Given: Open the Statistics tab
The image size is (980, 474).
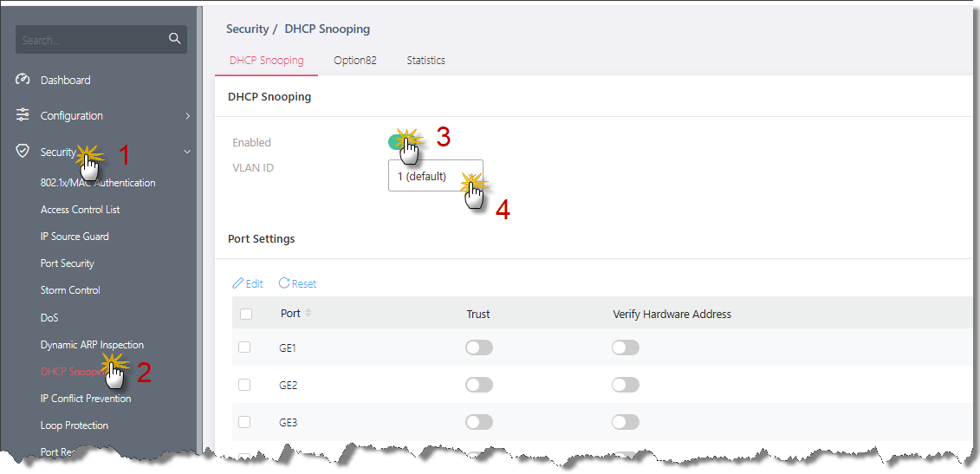Looking at the screenshot, I should 425,61.
